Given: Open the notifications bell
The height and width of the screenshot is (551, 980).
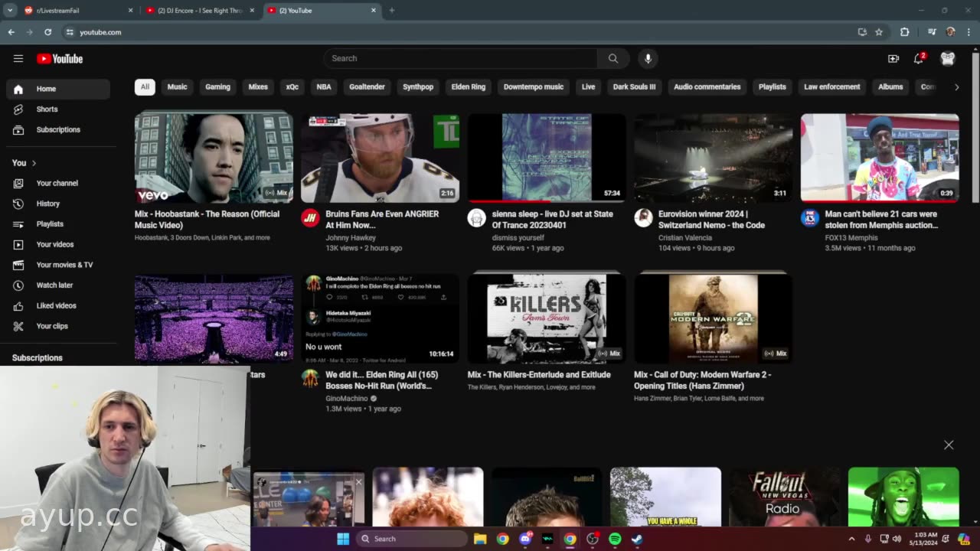Looking at the screenshot, I should pos(919,59).
